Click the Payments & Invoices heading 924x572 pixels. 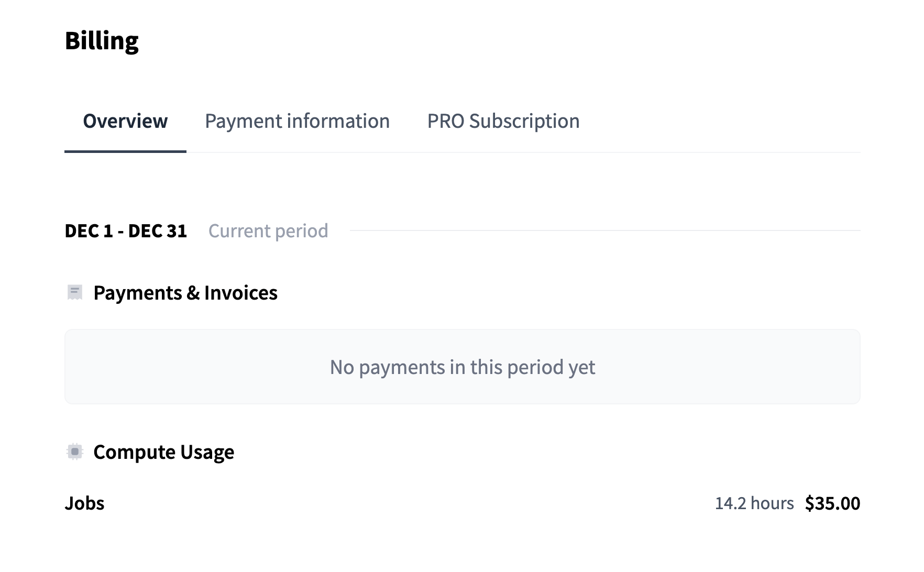click(x=185, y=293)
